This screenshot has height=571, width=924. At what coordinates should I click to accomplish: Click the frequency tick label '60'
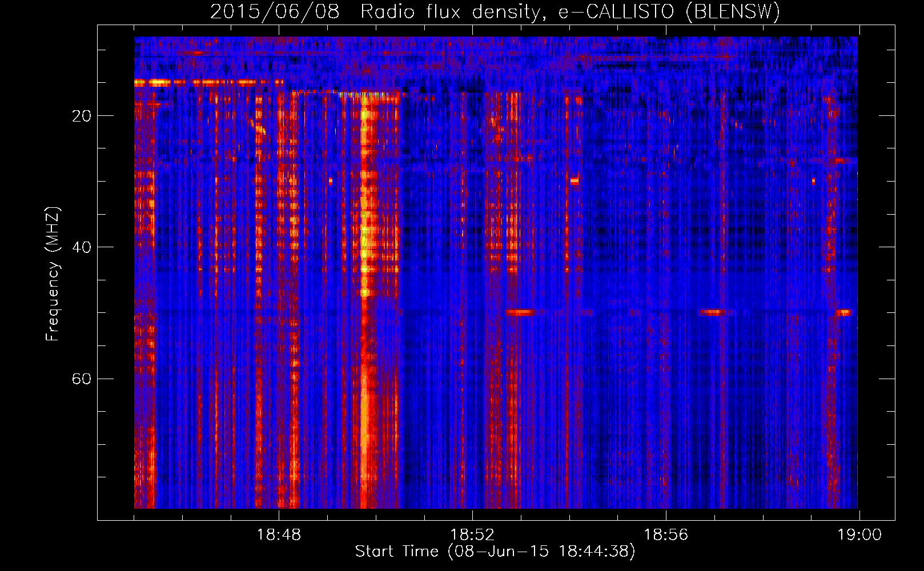pos(82,379)
